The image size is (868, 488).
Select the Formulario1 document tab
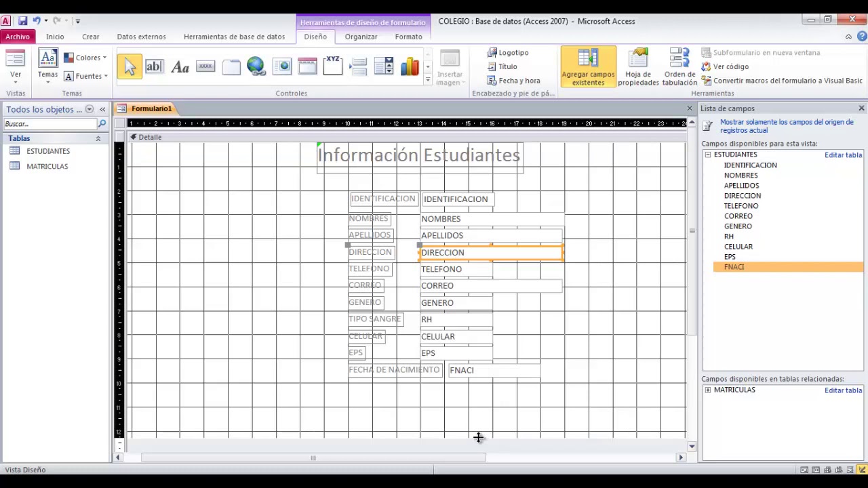click(145, 108)
